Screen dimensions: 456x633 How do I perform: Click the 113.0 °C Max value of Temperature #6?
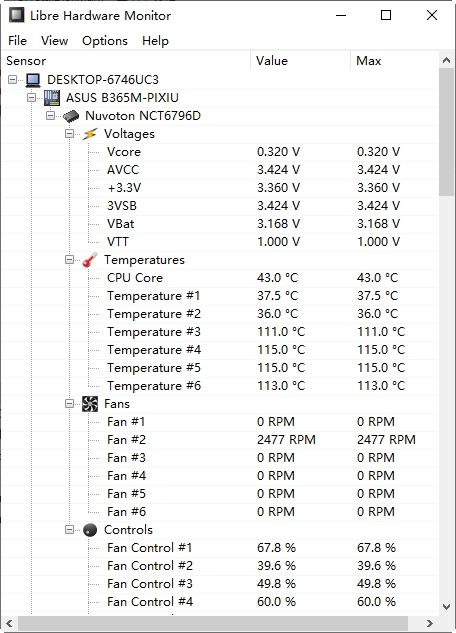click(381, 386)
